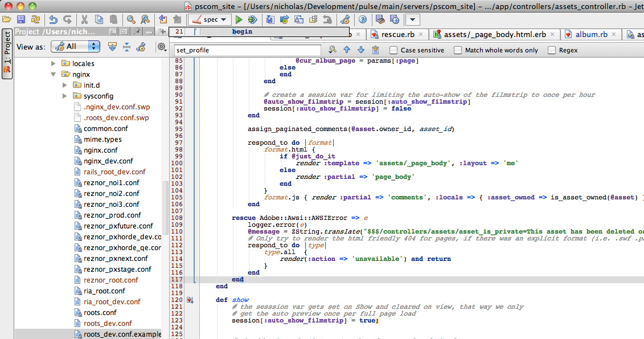Click the set_profile search field
The height and width of the screenshot is (339, 644).
(x=247, y=50)
